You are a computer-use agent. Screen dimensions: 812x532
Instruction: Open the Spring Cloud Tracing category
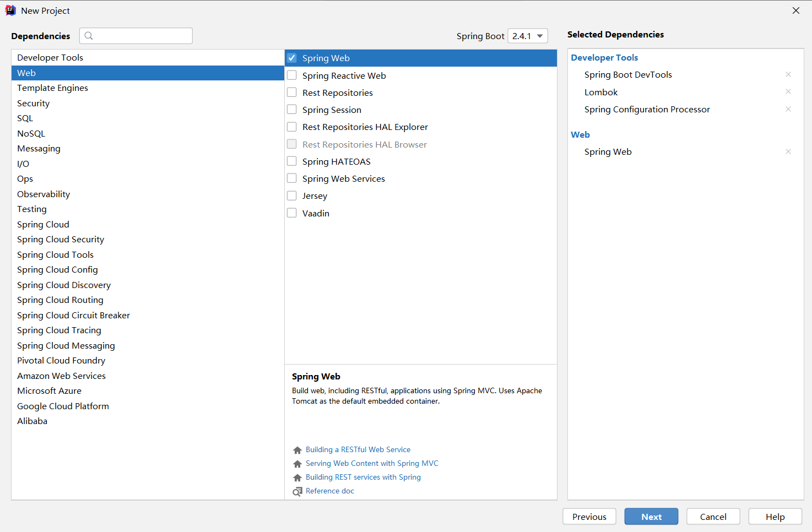click(x=148, y=330)
